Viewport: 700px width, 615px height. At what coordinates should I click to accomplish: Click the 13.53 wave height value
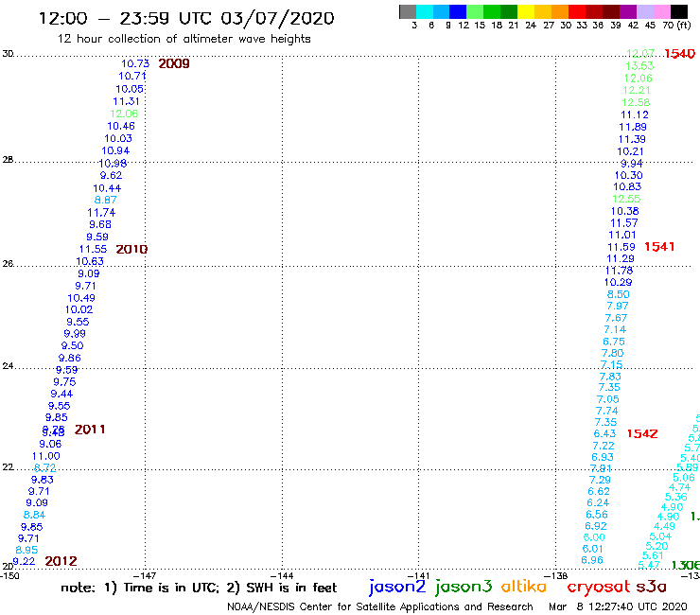[x=639, y=66]
